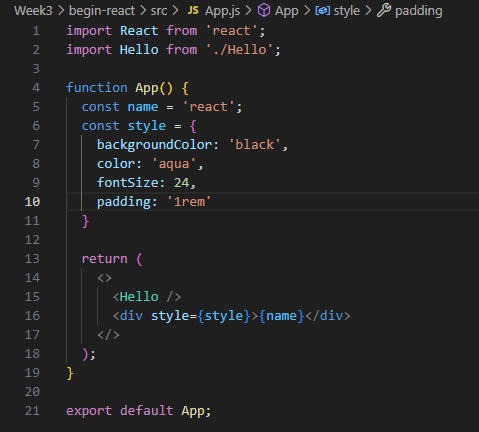Click the cube icon beside App breadcrumb

(264, 11)
